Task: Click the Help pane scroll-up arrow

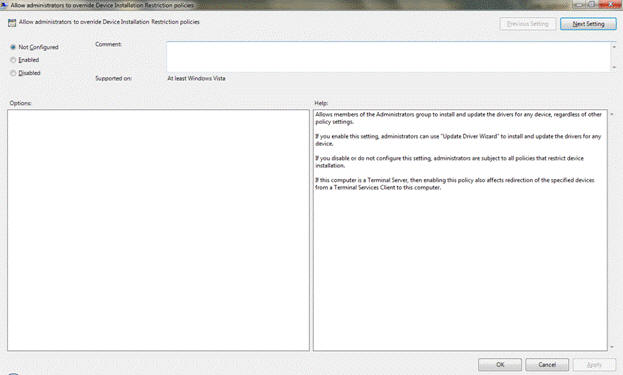Action: click(612, 114)
